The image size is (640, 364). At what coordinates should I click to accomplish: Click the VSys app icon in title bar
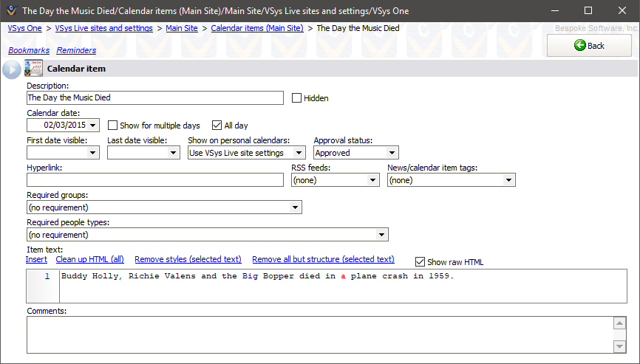click(10, 11)
